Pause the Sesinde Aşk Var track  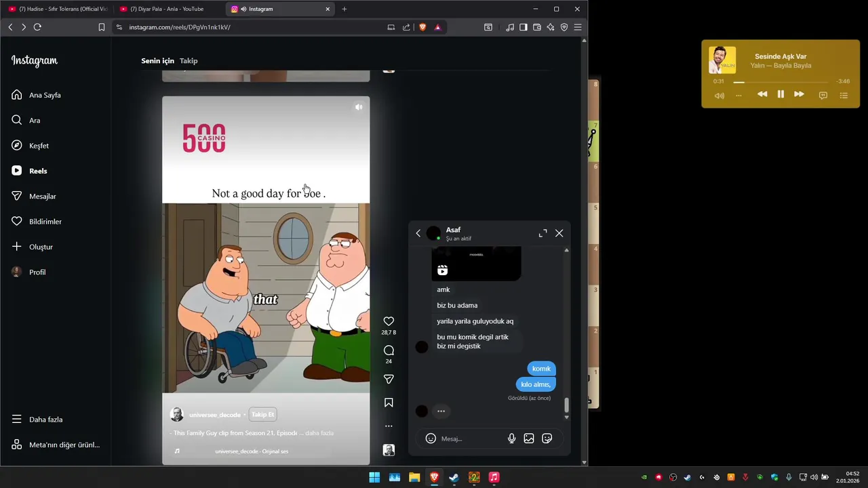781,94
